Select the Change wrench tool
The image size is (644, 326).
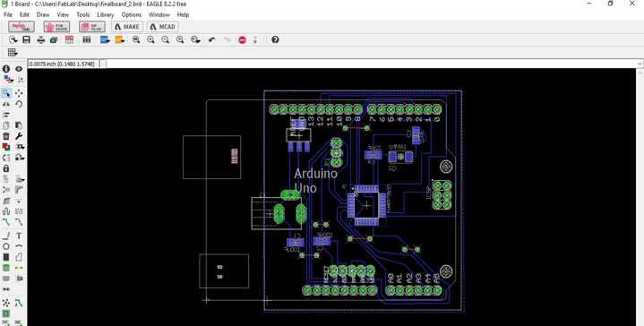[x=19, y=136]
